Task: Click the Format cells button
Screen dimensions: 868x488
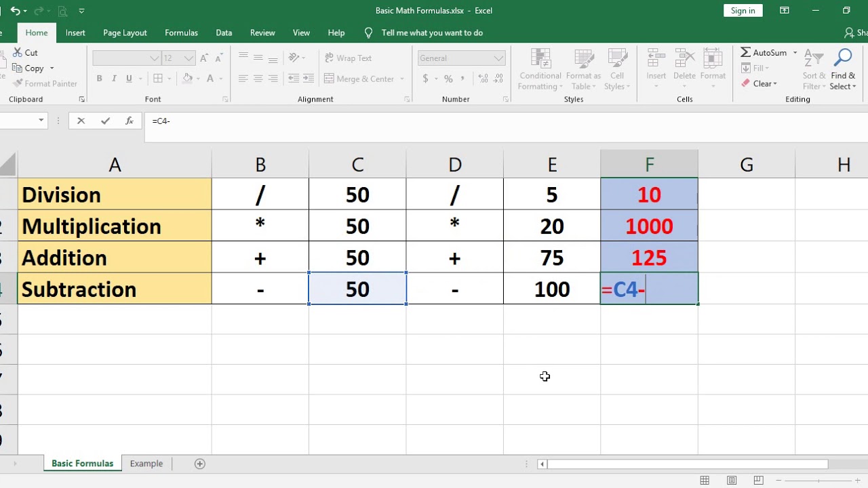Action: 713,69
